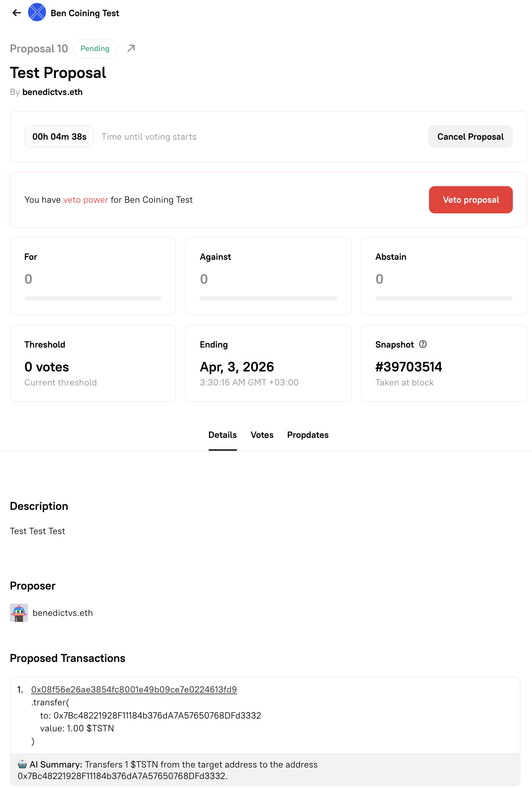Click the For votes progress bar

point(93,299)
